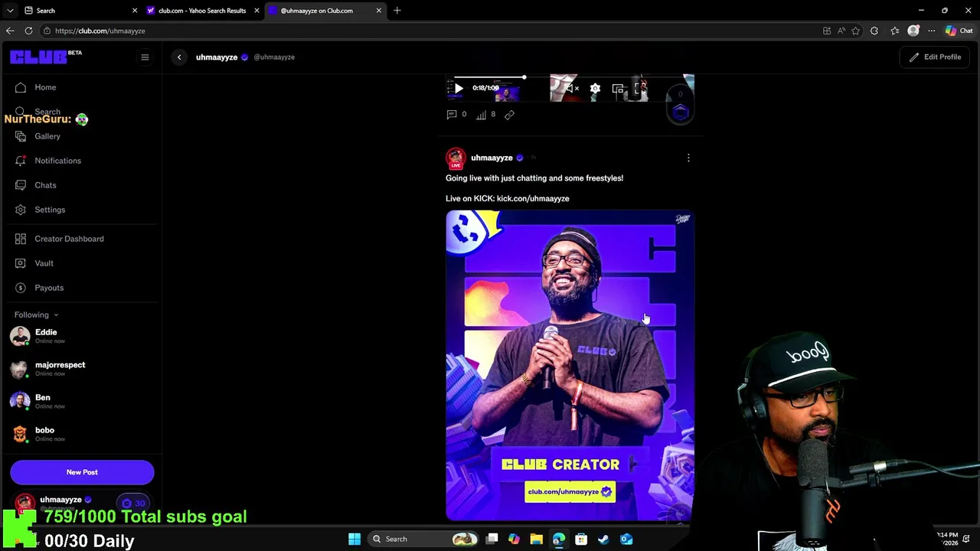Open three-dot menu on live post
The height and width of the screenshot is (551, 980).
pos(688,158)
